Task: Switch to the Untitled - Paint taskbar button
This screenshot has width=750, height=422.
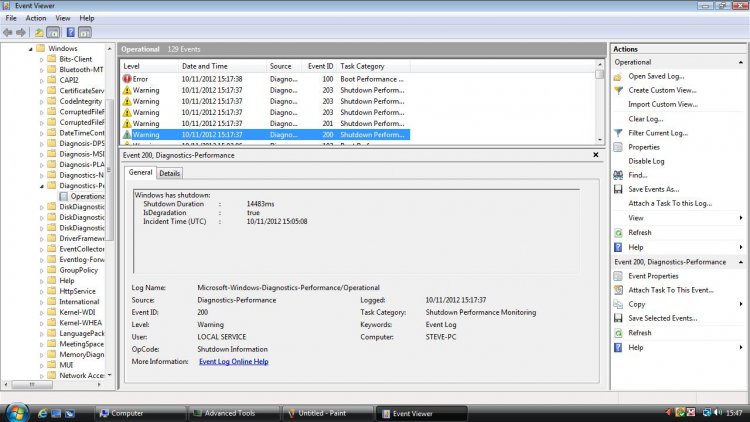Action: (x=329, y=413)
